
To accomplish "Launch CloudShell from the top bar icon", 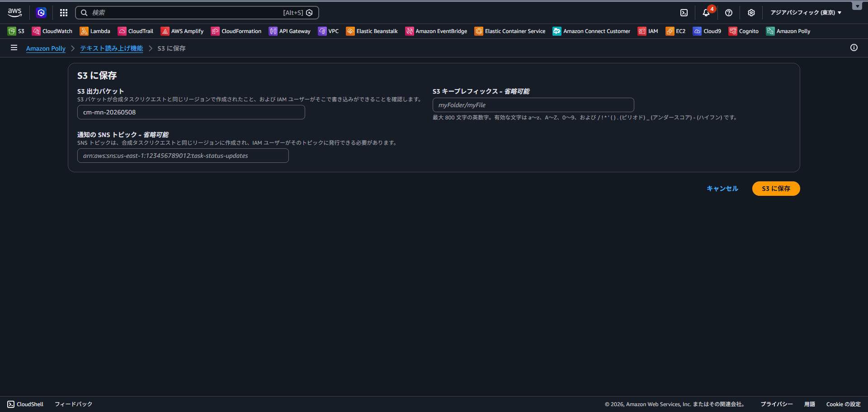I will (684, 13).
